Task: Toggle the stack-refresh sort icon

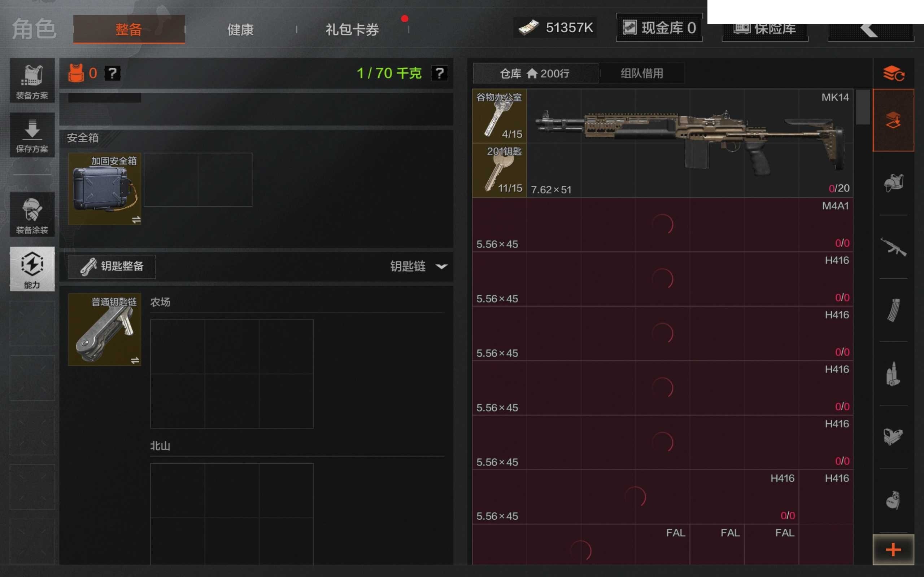Action: 893,73
